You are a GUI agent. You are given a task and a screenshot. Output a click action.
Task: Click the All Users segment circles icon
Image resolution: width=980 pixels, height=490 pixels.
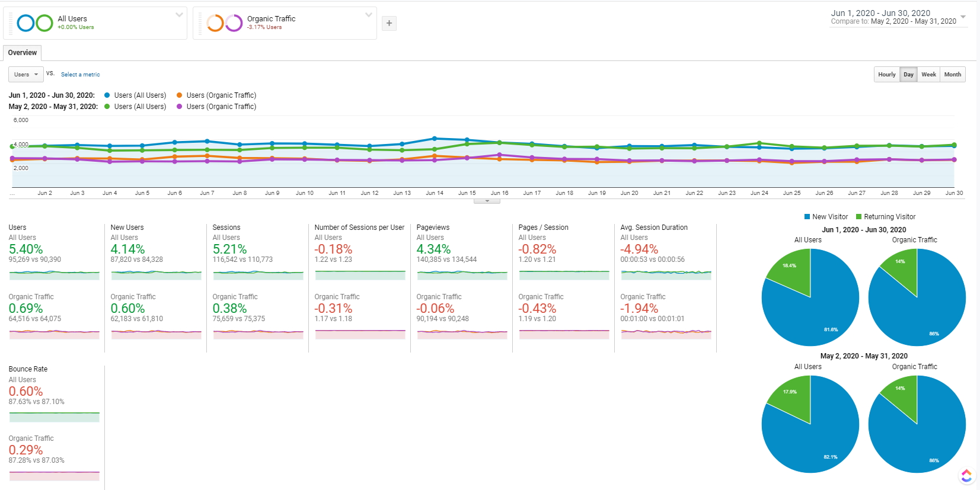[x=35, y=23]
